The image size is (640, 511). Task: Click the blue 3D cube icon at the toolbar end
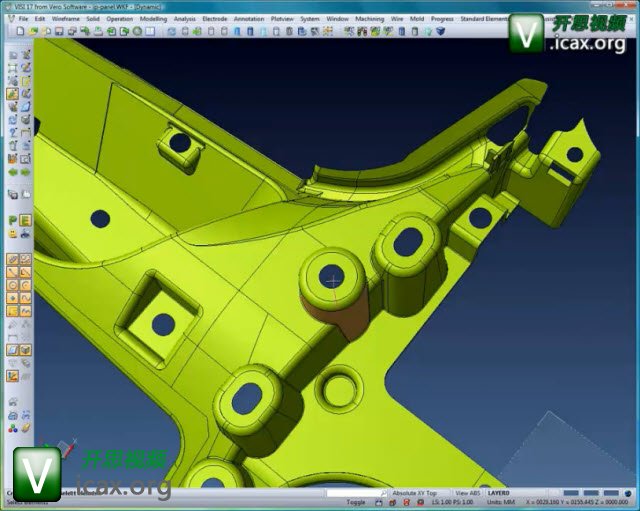click(440, 31)
